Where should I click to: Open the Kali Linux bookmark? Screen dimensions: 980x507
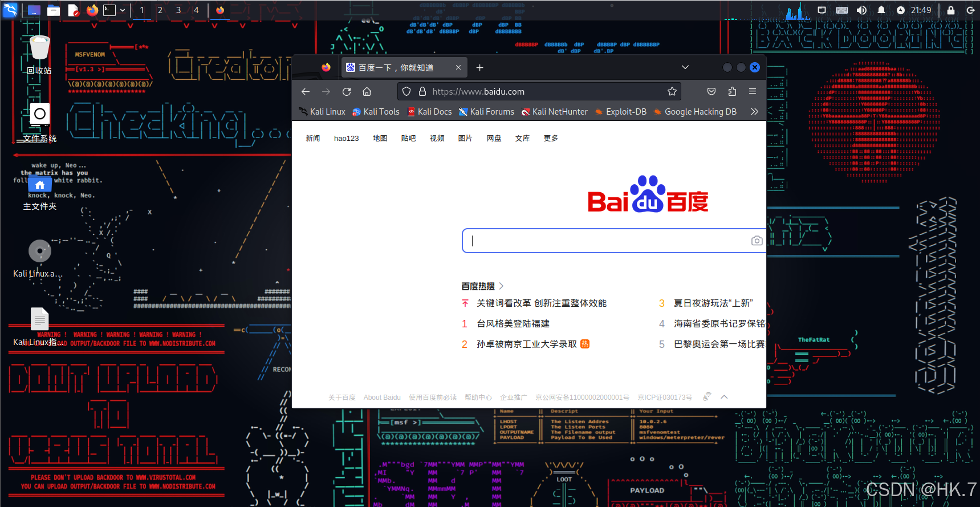point(322,112)
